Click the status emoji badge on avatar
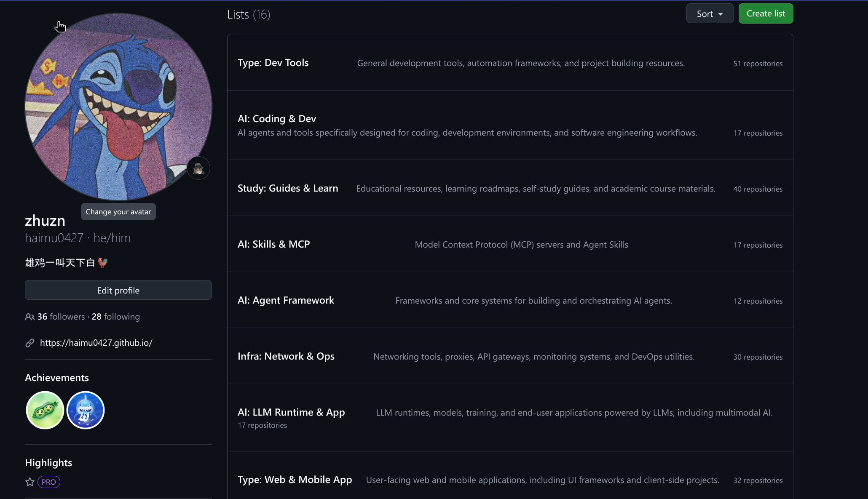Screen dimensions: 868x499 pyautogui.click(x=198, y=168)
